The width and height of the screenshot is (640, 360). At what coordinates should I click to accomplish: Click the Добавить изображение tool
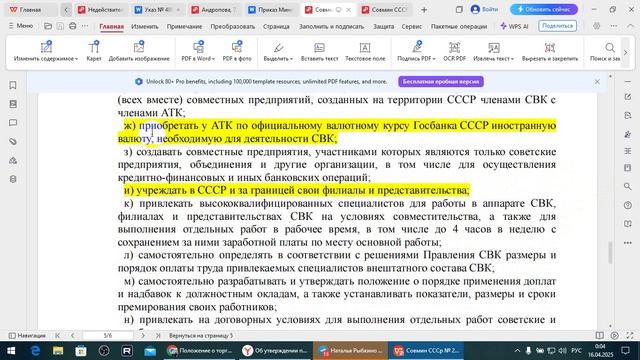point(139,51)
